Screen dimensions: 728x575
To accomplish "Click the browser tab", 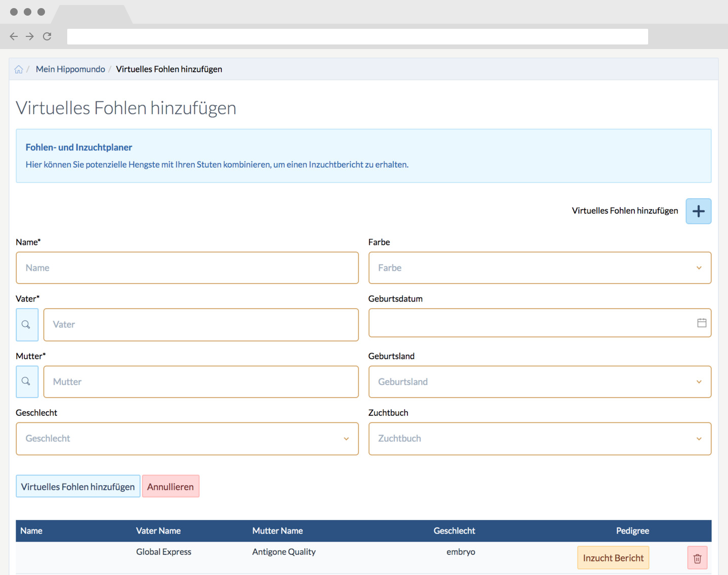I will [x=92, y=14].
